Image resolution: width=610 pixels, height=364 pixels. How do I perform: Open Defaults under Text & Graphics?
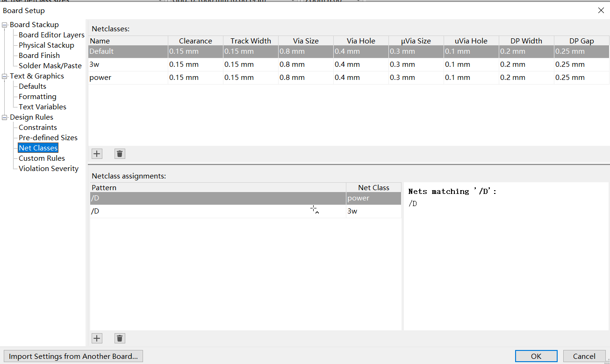pyautogui.click(x=32, y=86)
